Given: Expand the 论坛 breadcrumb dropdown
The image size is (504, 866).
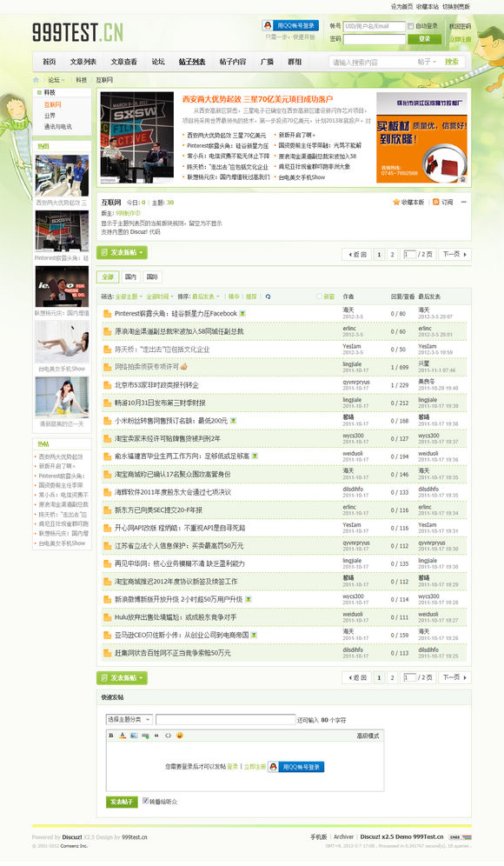Looking at the screenshot, I should pyautogui.click(x=56, y=80).
